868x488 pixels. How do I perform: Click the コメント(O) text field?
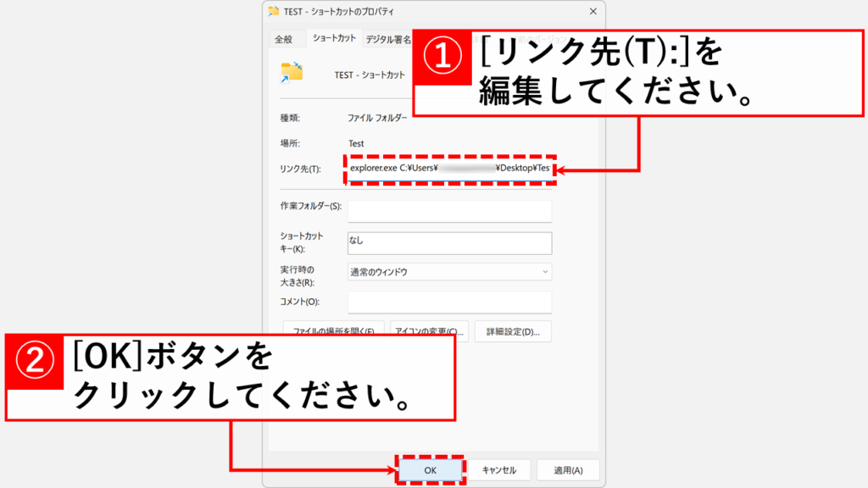(449, 302)
